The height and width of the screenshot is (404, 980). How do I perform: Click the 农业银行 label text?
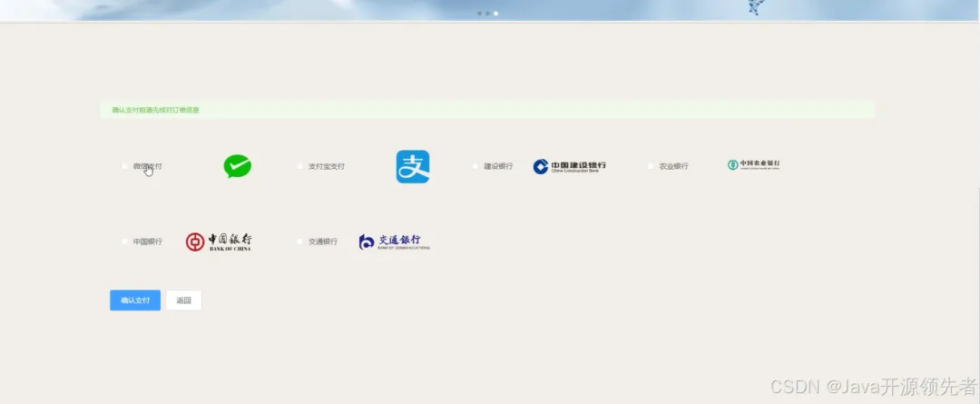tap(673, 166)
